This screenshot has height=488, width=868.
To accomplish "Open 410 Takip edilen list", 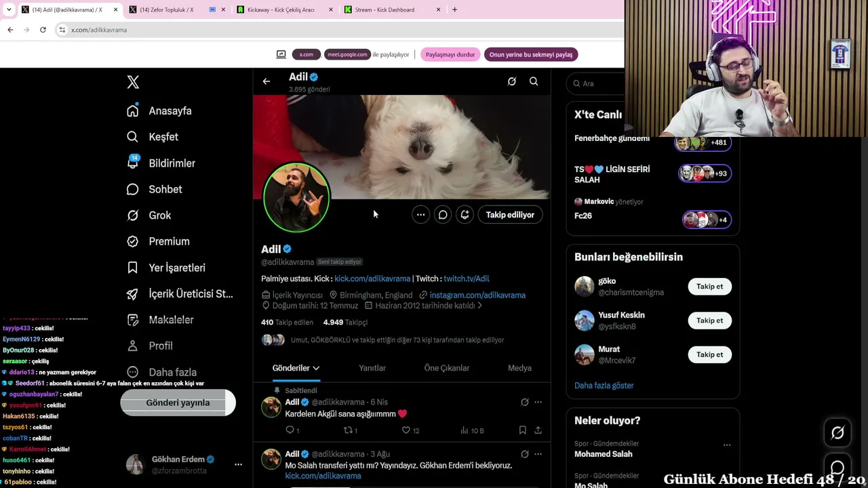I will click(x=287, y=323).
